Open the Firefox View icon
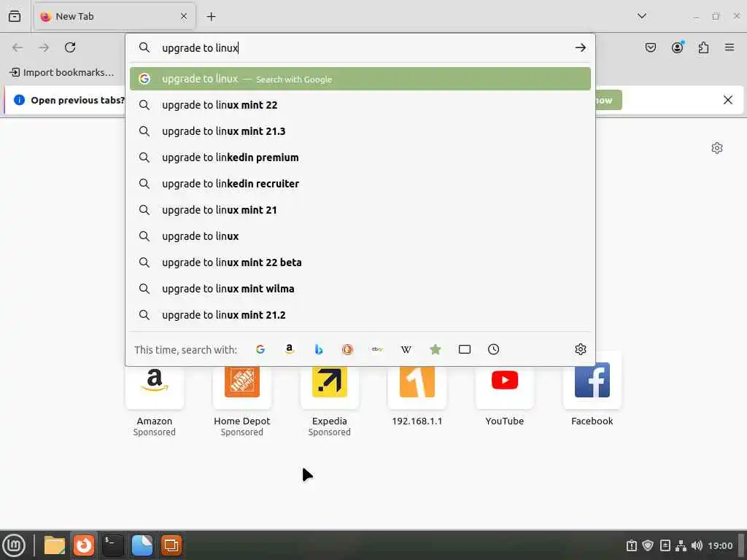The image size is (747, 560). [x=15, y=16]
